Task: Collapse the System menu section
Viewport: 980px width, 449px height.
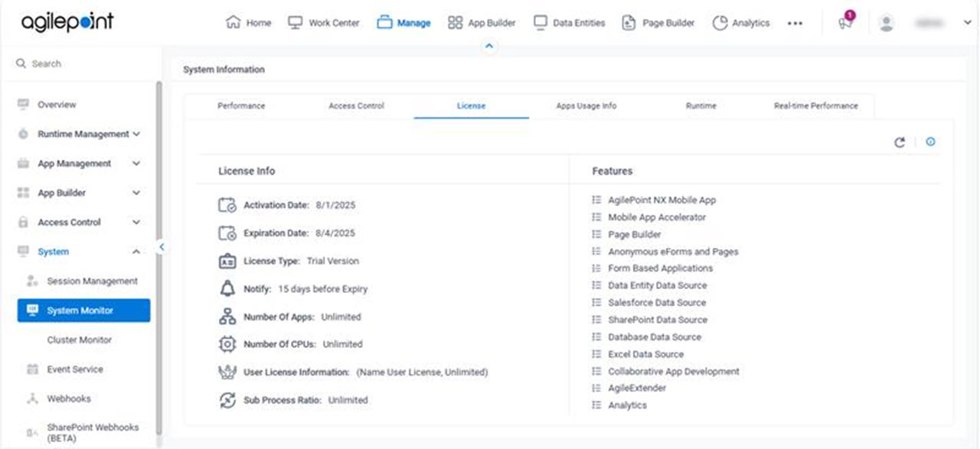Action: click(136, 252)
